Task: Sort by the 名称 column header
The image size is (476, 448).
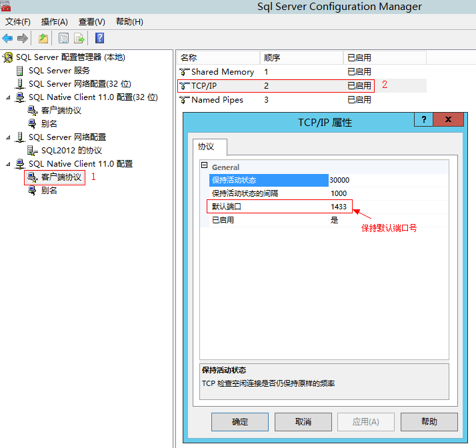Action: [218, 58]
